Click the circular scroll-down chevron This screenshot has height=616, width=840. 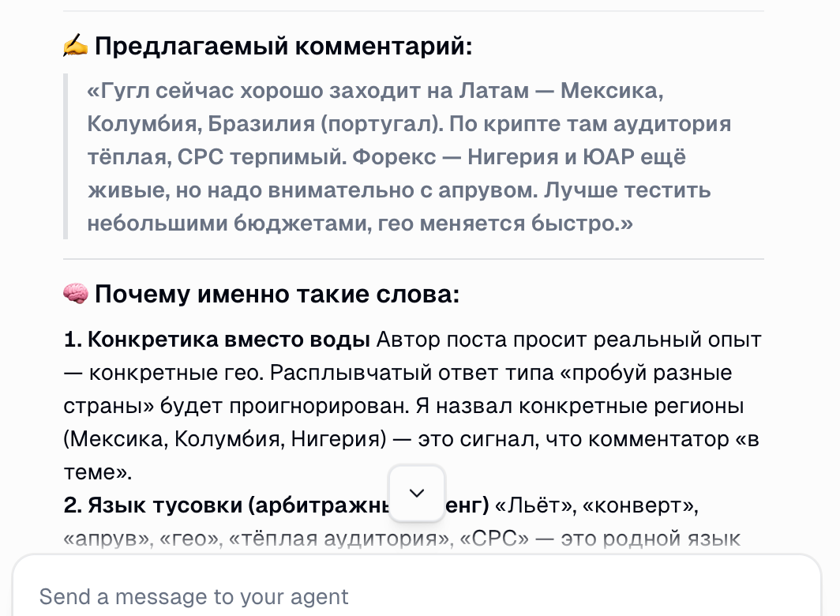click(417, 492)
